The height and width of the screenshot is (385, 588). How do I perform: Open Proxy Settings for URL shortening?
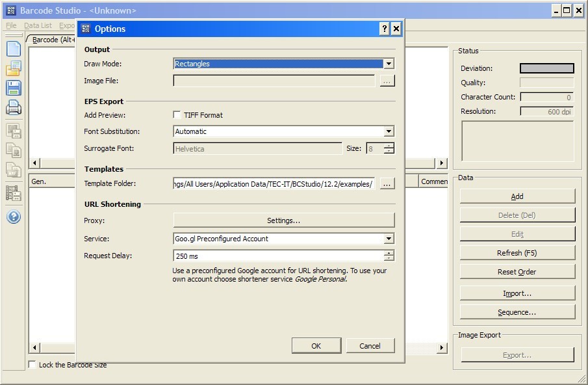(284, 220)
